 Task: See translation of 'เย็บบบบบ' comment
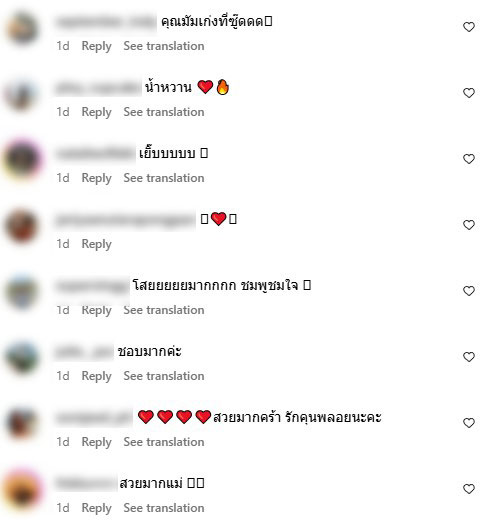tap(164, 178)
